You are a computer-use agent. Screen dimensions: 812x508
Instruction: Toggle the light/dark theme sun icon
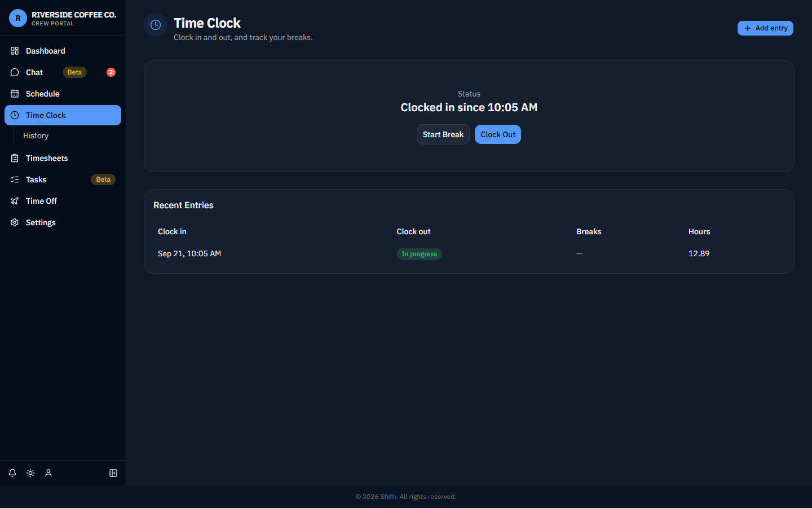(x=30, y=473)
